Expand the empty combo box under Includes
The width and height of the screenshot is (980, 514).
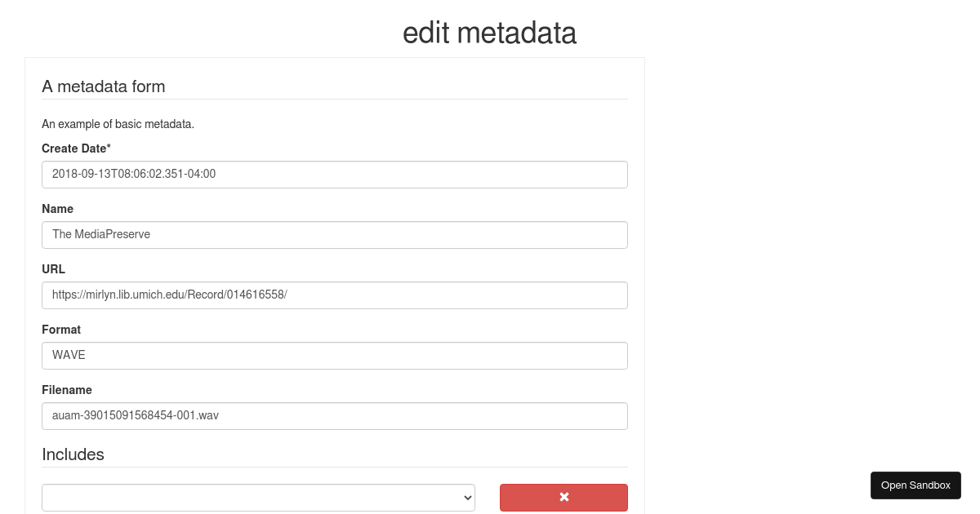[258, 497]
